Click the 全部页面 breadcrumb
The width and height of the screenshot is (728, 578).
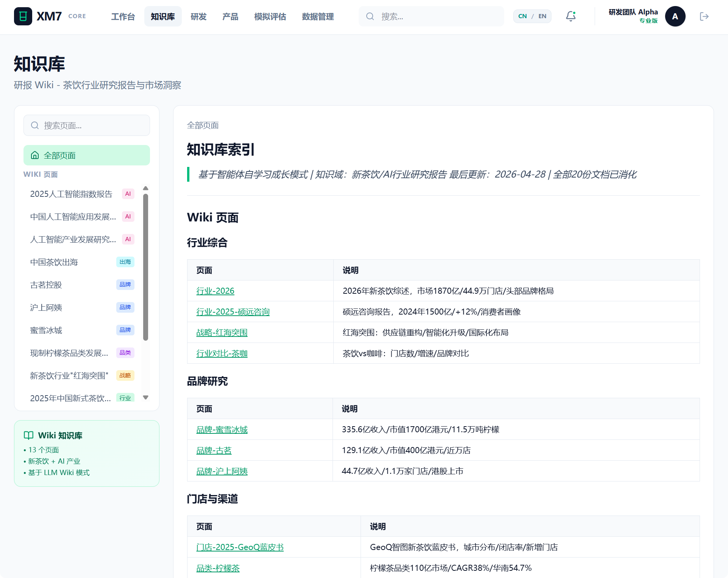[x=203, y=125]
